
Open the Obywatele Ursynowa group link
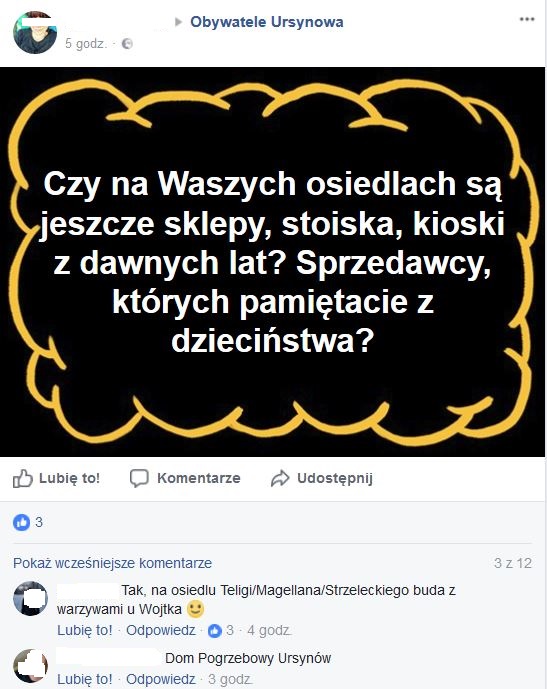point(267,22)
